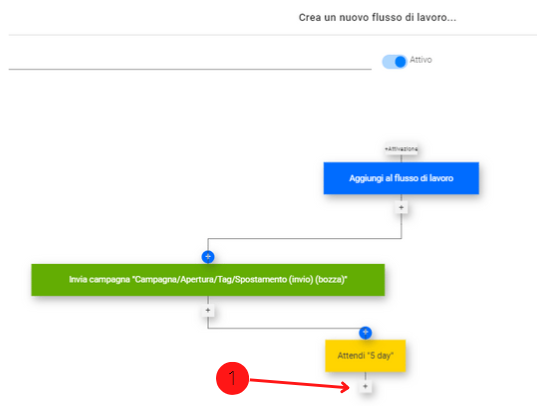Click small plus under the Invia campagna block
Viewport: 537px width, 406px height.
[208, 310]
